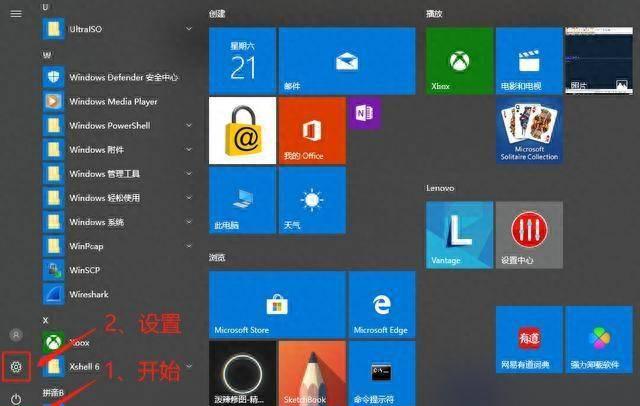Viewport: 640px width, 406px height.
Task: Expand the Windows PowerShell folder
Action: (118, 126)
